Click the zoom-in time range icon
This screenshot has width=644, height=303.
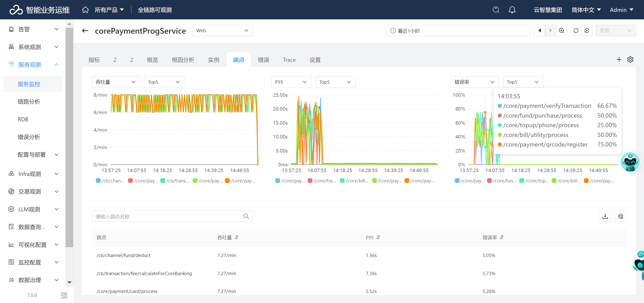(561, 31)
